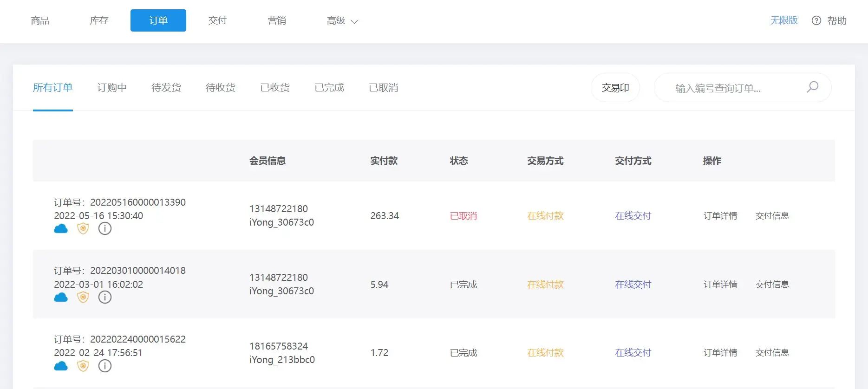868x389 pixels.
Task: Click cloud icon for order 202203010000014018
Action: click(61, 297)
